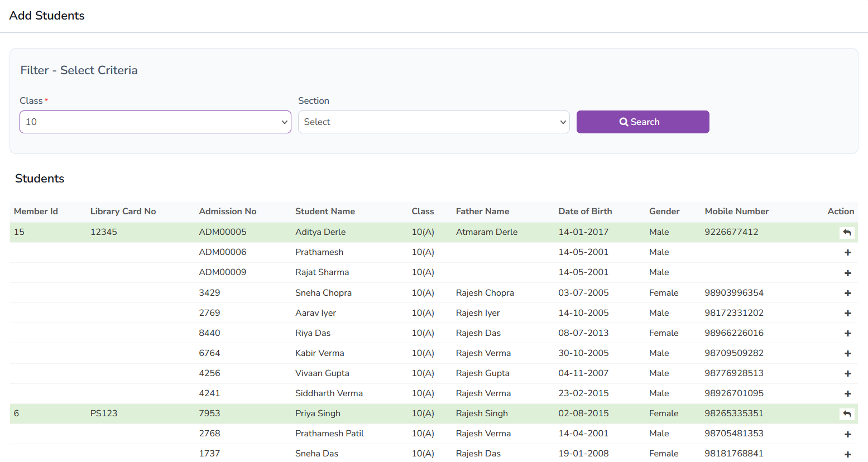Click the Date of Birth column header
Screen dimensions: 868x462
(585, 211)
